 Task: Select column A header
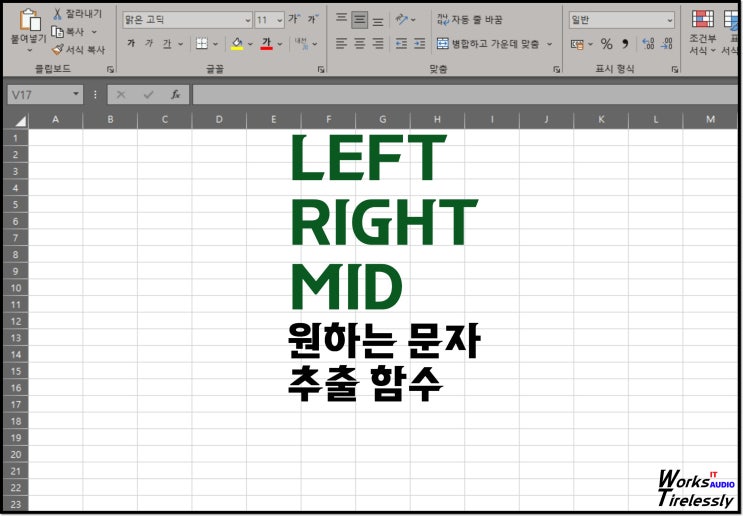[55, 120]
